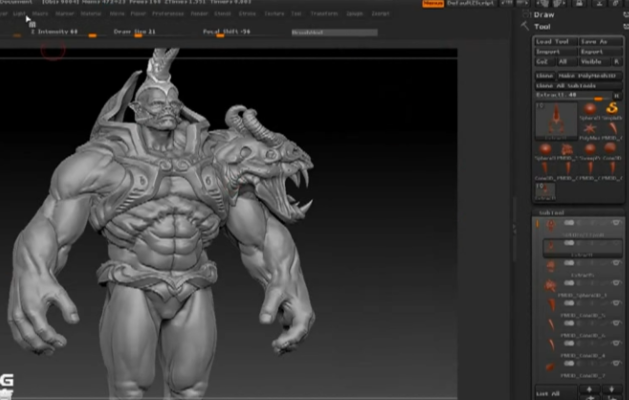This screenshot has width=629, height=400.
Task: Move the subtool down with the down arrow
Action: pos(611,389)
